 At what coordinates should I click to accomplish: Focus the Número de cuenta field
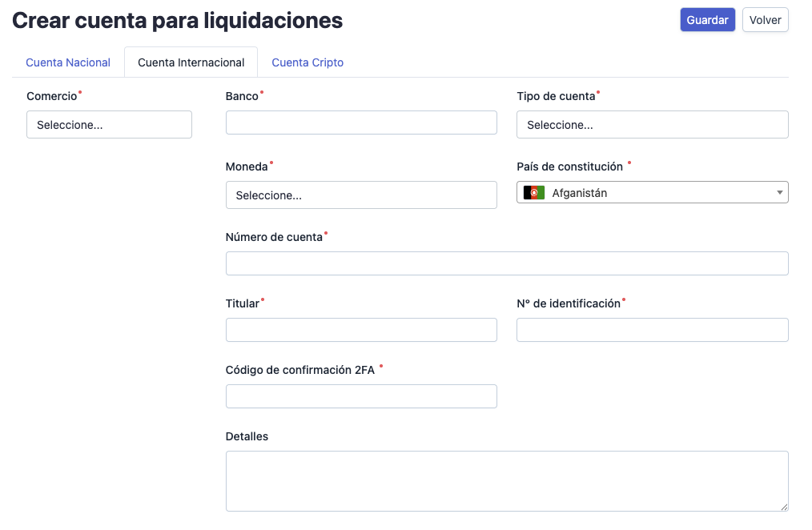coord(506,263)
